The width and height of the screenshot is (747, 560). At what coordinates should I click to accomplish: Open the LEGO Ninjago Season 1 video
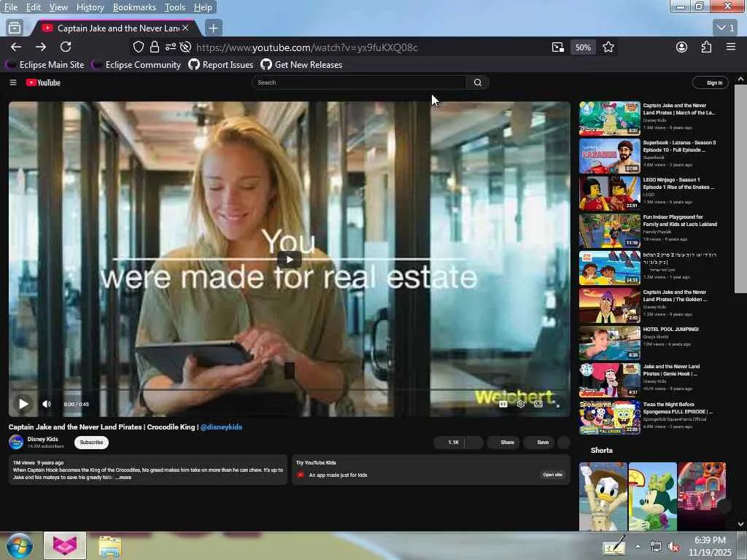click(x=610, y=192)
